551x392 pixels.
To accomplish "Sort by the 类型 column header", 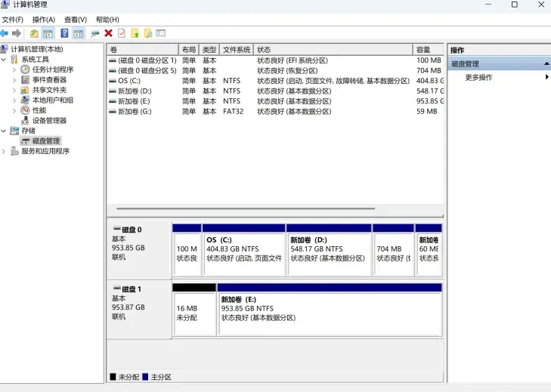I will click(x=209, y=50).
